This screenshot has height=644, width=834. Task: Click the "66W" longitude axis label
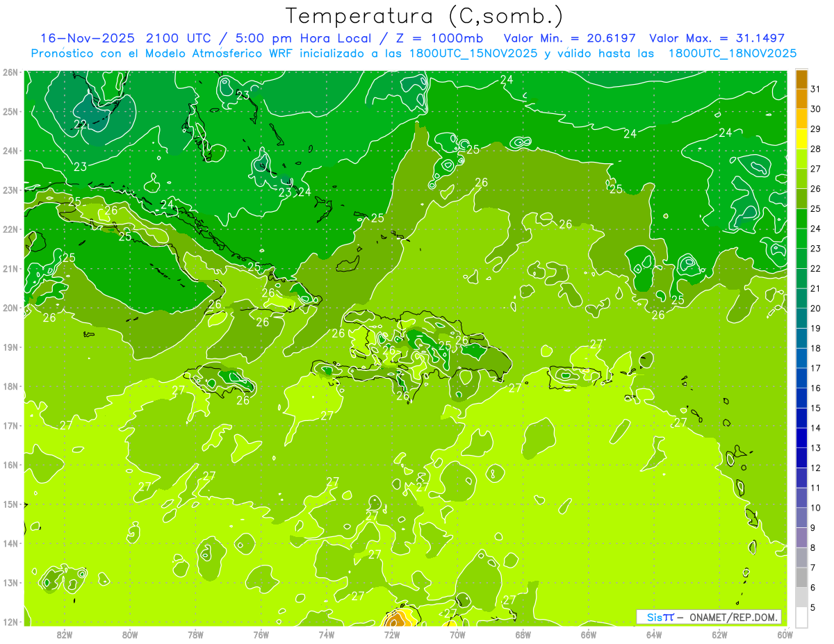(589, 634)
